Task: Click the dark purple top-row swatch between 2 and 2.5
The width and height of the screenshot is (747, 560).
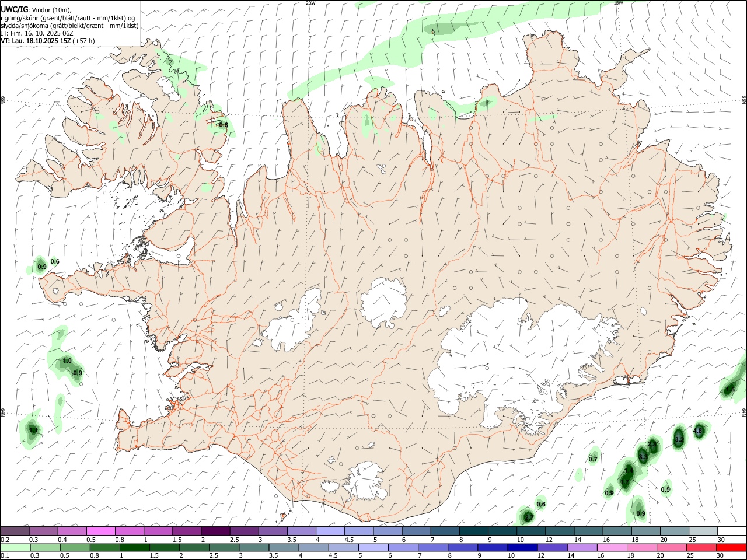Action: coord(215,531)
